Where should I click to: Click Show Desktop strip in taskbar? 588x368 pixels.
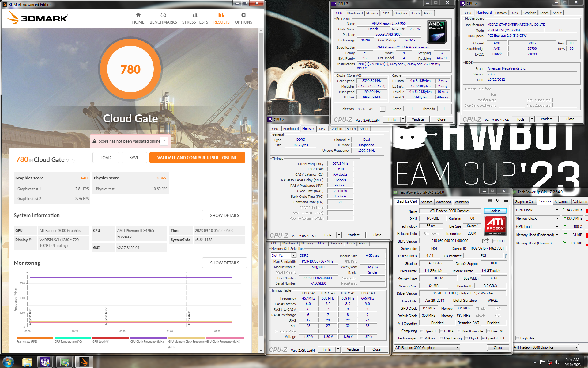coord(586,362)
